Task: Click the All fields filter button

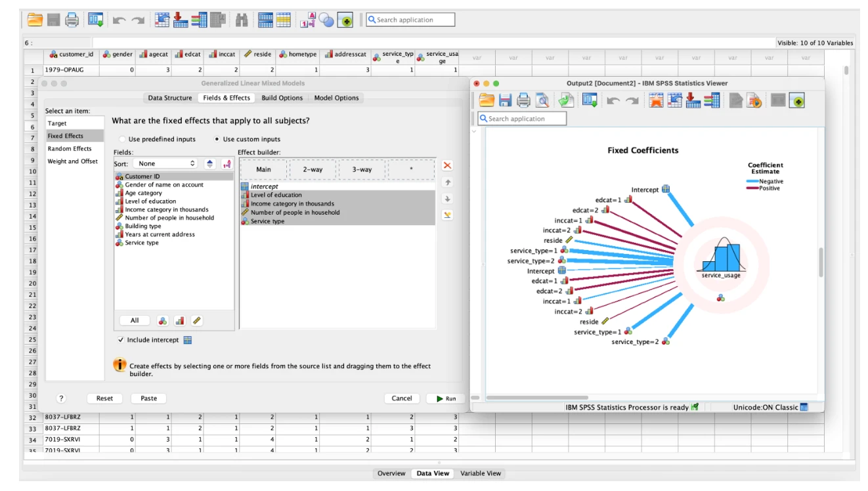Action: (135, 321)
